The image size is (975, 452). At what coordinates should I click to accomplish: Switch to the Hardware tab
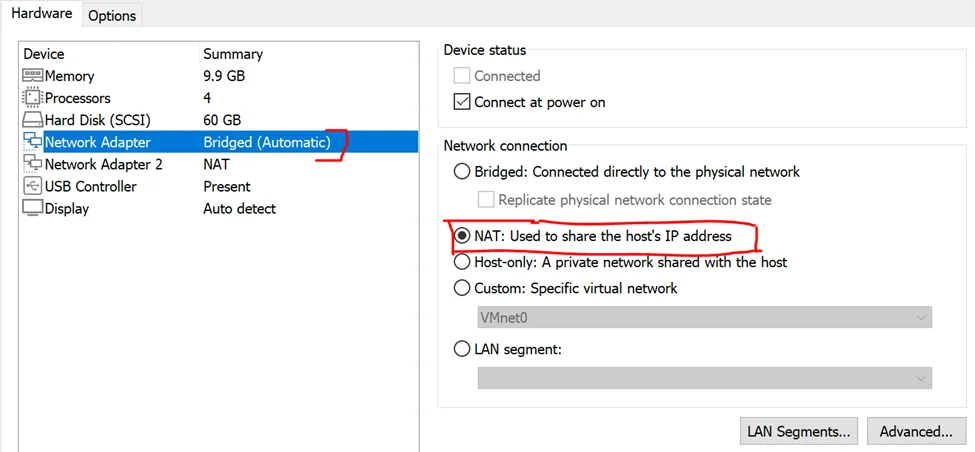[42, 14]
